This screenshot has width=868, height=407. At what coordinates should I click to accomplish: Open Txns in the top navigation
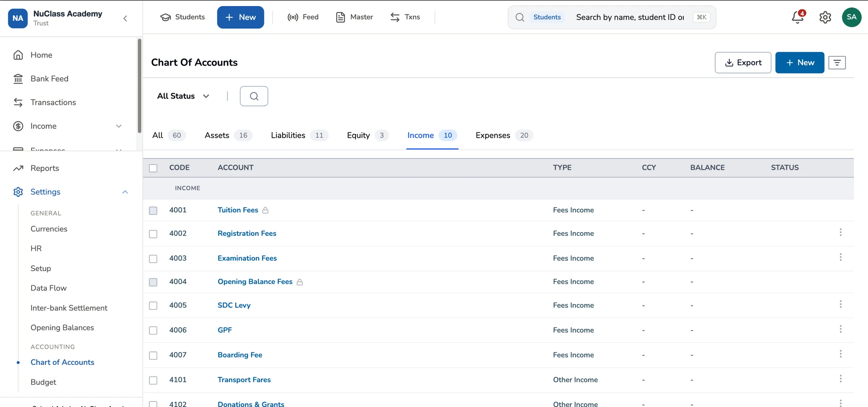coord(405,17)
